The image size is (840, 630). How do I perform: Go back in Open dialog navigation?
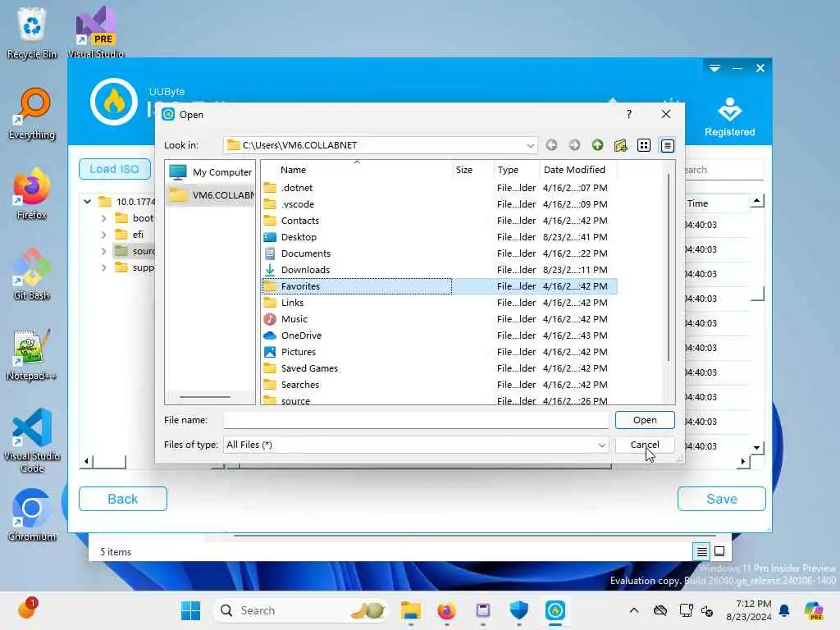(x=551, y=145)
